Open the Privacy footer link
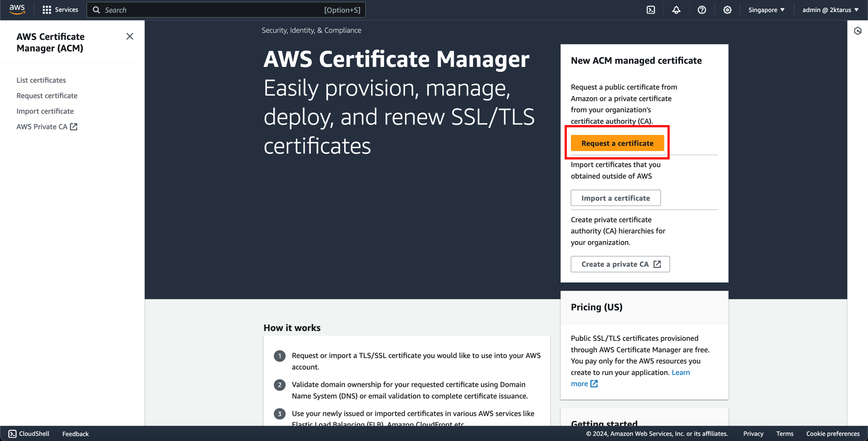Screen dimensions: 868x441 tap(753, 434)
